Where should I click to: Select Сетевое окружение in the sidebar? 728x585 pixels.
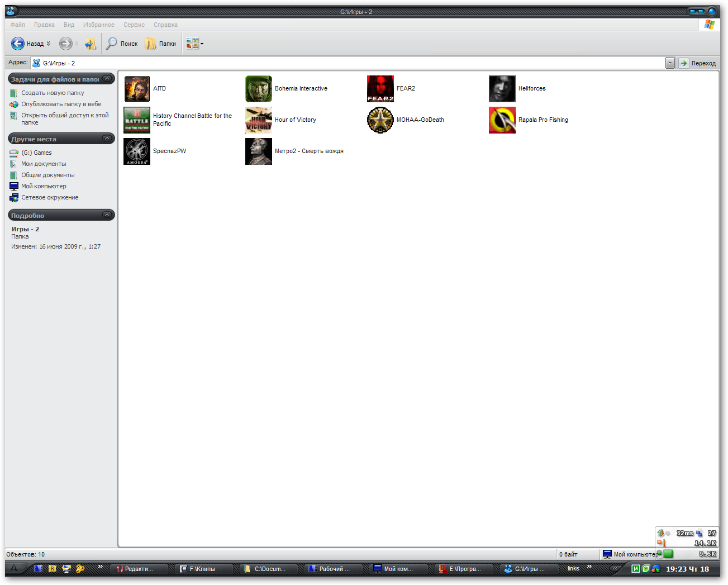[x=50, y=197]
